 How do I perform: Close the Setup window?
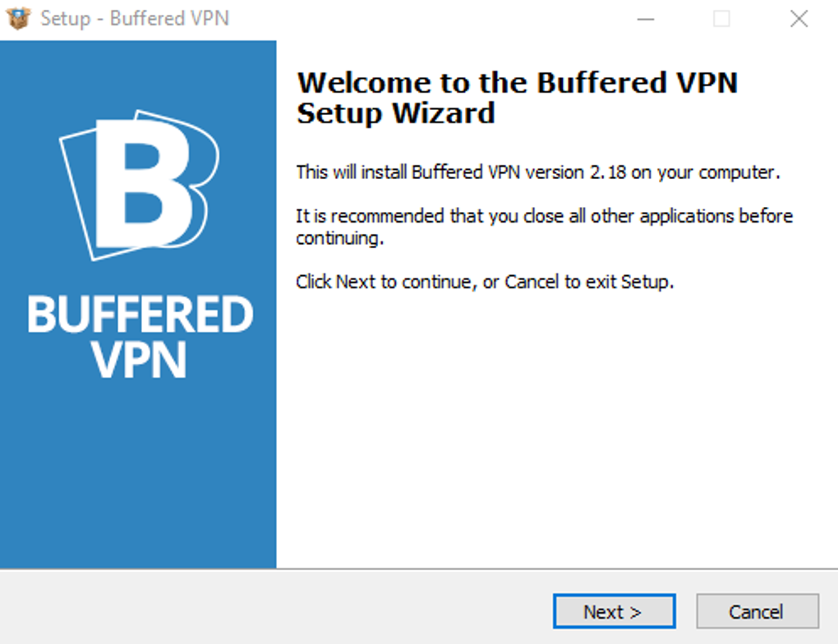[799, 19]
